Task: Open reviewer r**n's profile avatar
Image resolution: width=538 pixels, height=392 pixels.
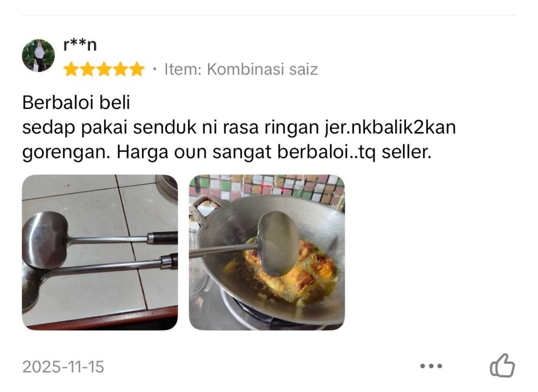Action: 38,56
